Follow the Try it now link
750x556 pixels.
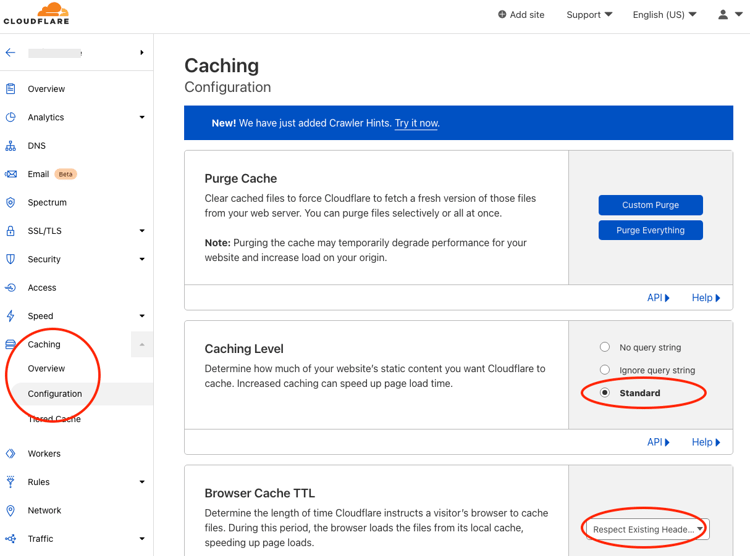[x=417, y=123]
